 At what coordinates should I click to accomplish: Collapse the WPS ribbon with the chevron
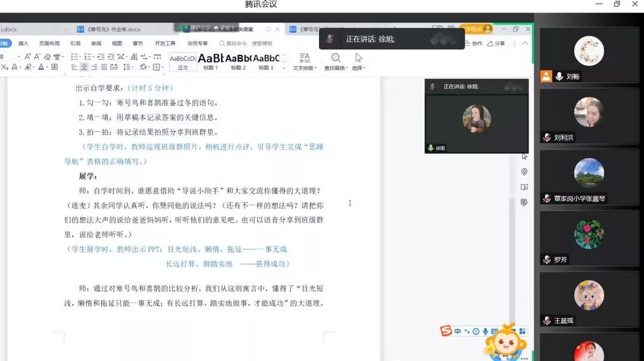tap(525, 43)
